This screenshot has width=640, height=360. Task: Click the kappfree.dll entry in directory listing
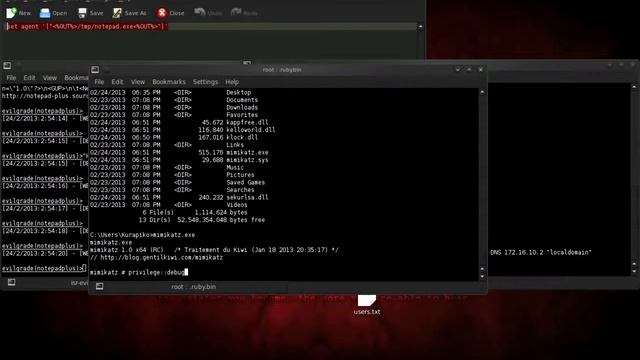click(247, 122)
